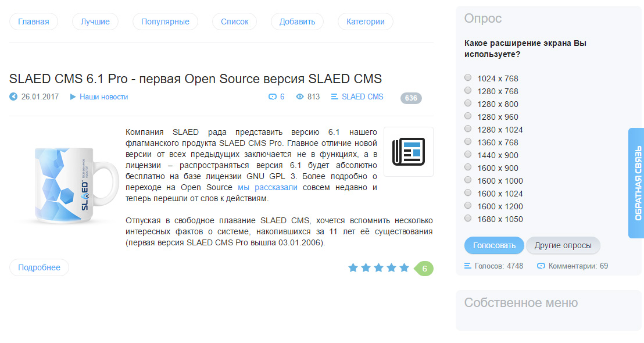This screenshot has height=343, width=644.
Task: Select the 1280 x 960 option
Action: 468,116
